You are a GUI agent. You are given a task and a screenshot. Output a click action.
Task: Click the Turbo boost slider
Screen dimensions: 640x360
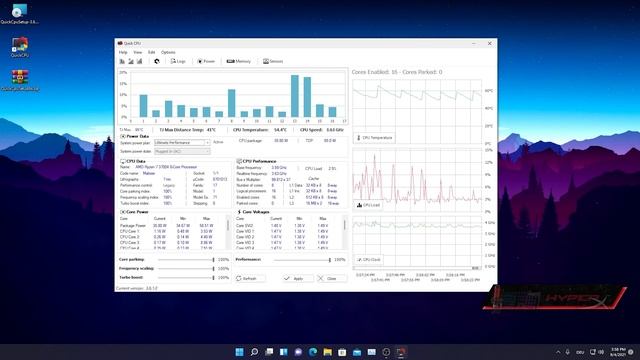(x=186, y=278)
